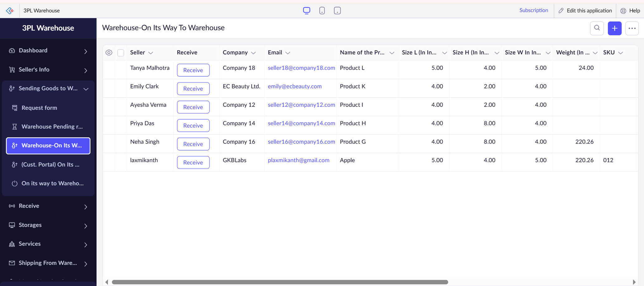Click the blue plus add record button

(x=614, y=28)
